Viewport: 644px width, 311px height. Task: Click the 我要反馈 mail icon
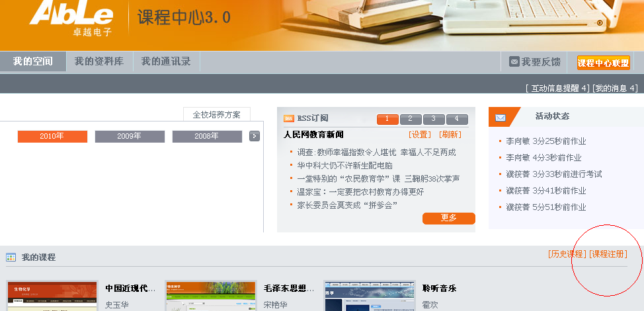(514, 62)
